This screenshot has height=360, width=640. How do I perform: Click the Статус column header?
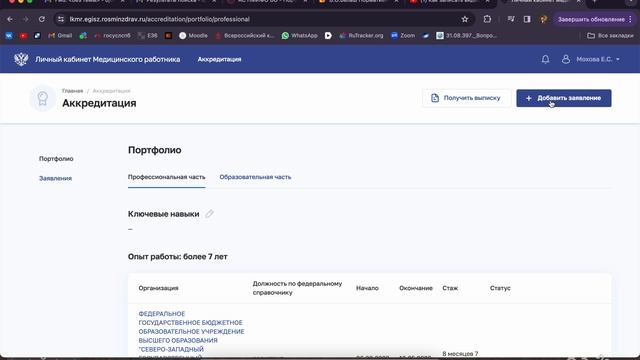pos(500,288)
